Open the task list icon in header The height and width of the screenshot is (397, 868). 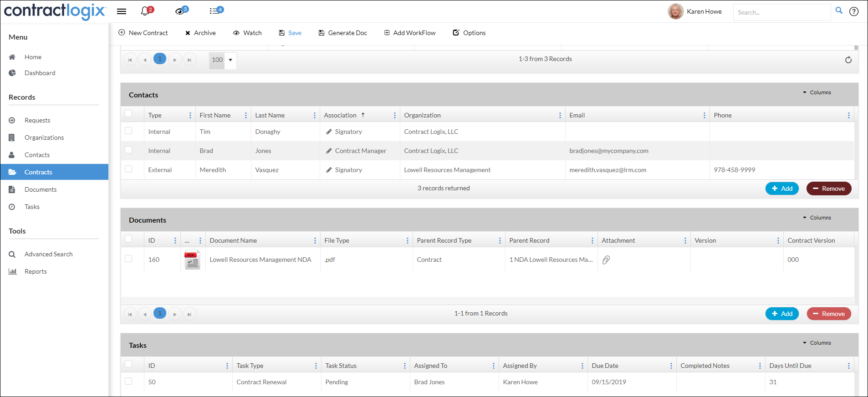(214, 11)
